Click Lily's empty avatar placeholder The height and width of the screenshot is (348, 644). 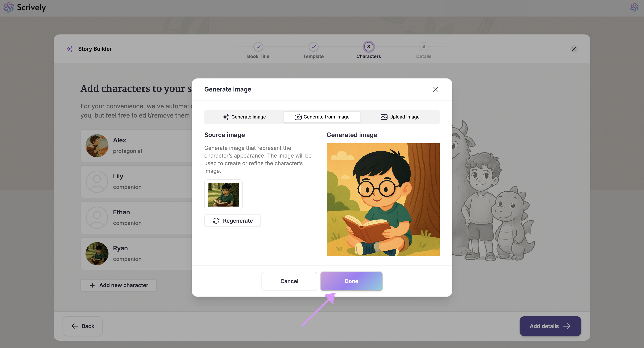(x=97, y=181)
